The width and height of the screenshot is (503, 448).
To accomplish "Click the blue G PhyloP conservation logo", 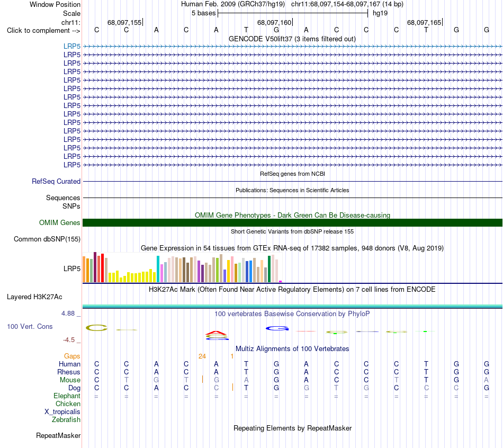I will tap(277, 328).
